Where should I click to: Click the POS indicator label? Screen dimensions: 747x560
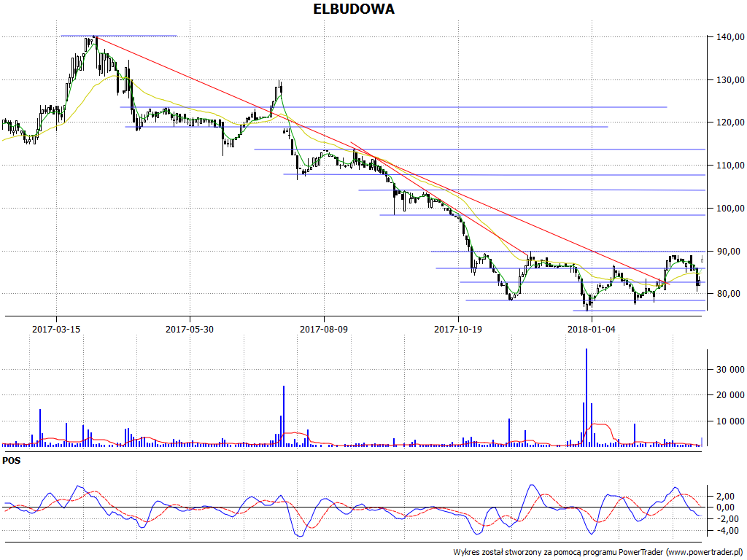[x=12, y=461]
